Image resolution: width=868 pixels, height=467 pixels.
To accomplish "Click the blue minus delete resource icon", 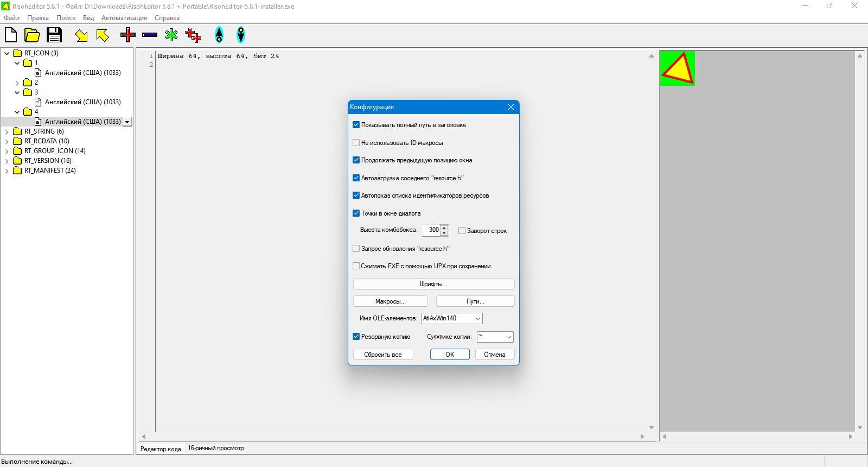I will (150, 35).
